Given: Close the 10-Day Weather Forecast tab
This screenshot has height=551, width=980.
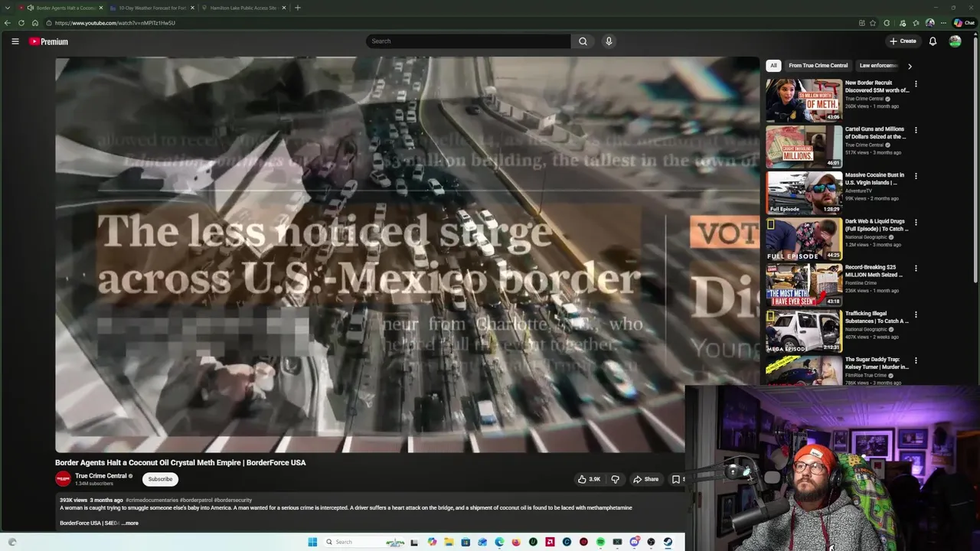Looking at the screenshot, I should point(191,8).
